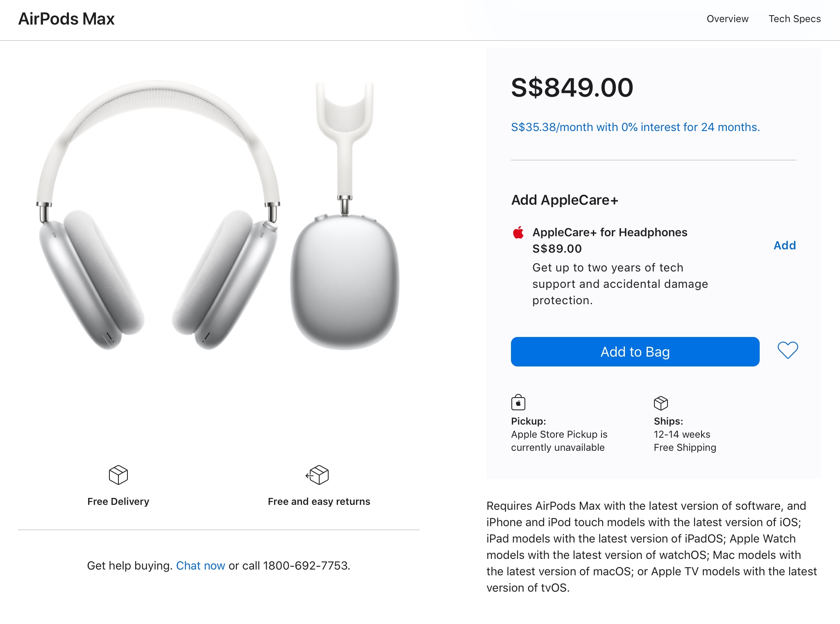Click the Add AppleCare+ heading
The width and height of the screenshot is (840, 624).
(565, 200)
